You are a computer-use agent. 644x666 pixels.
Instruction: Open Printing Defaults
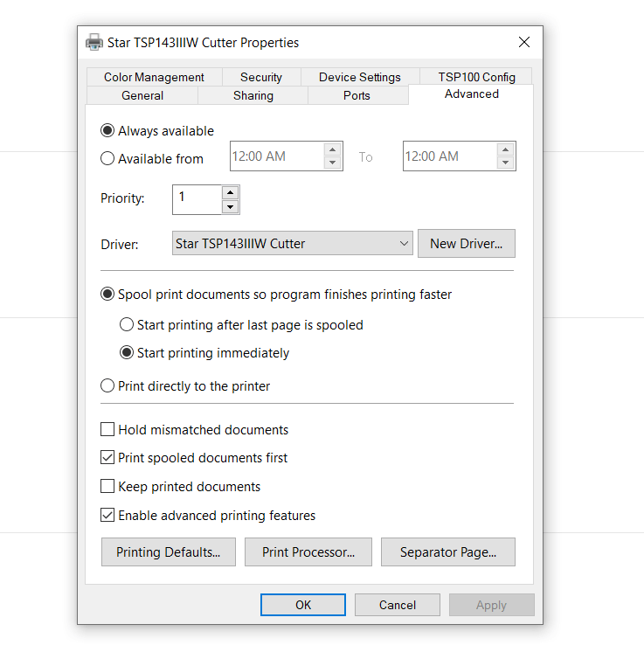(168, 552)
